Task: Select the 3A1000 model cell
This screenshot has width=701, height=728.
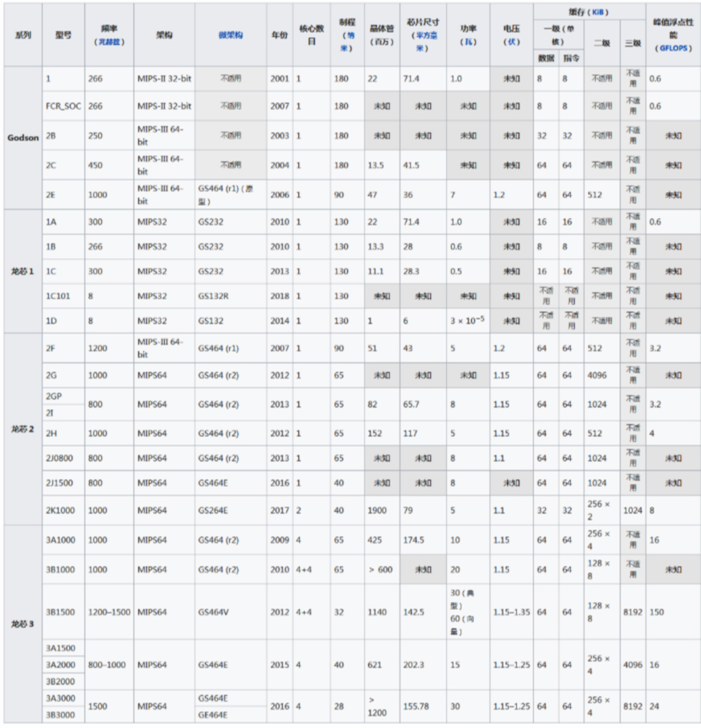Action: [64, 540]
